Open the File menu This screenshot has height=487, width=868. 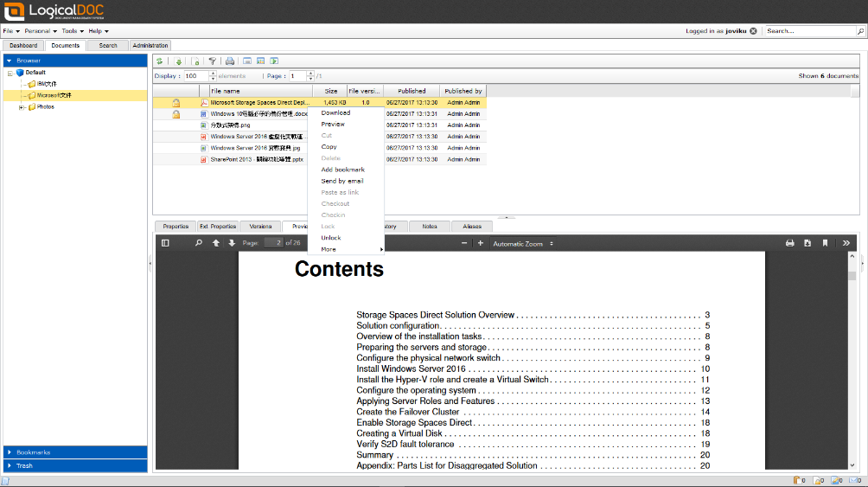point(11,31)
